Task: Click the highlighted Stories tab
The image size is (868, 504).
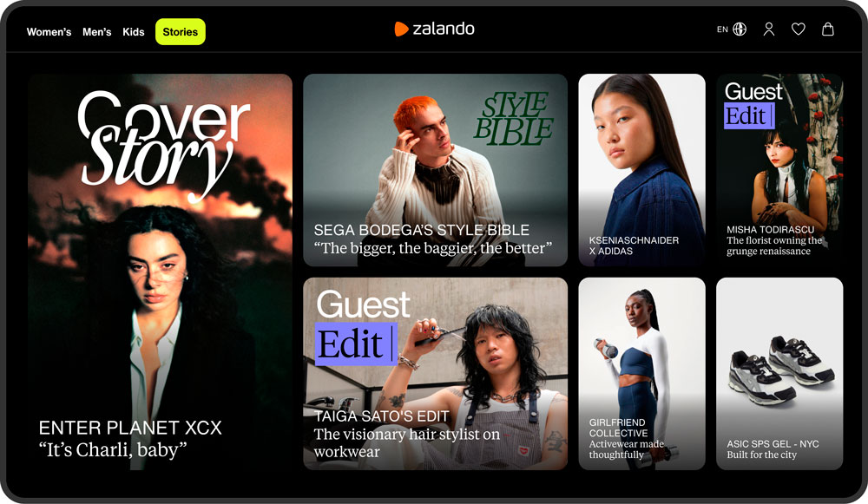Action: click(x=181, y=31)
